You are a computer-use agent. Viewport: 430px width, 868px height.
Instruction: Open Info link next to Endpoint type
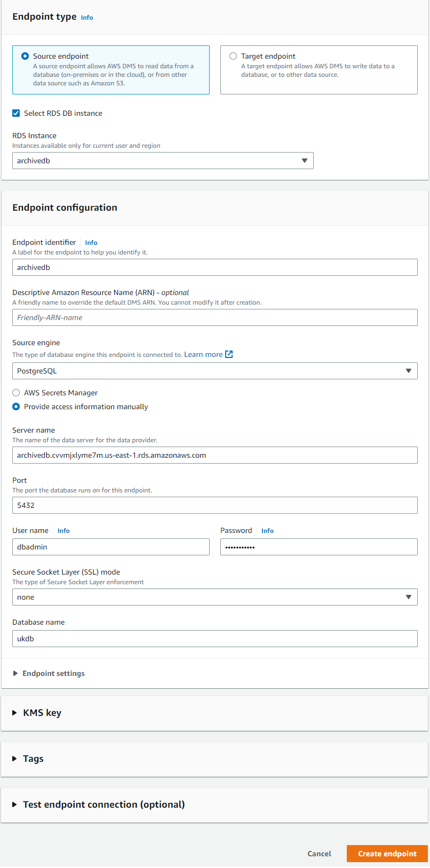[87, 18]
